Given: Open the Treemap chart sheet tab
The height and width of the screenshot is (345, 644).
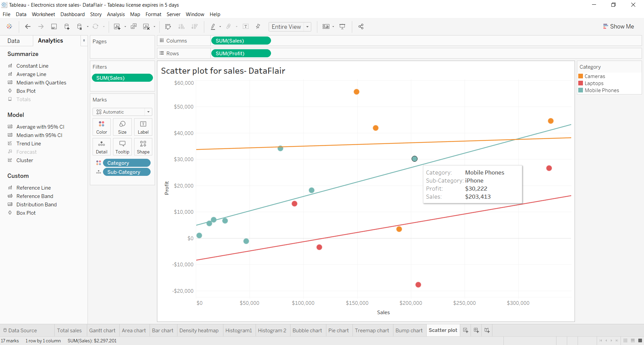Looking at the screenshot, I should tap(372, 330).
